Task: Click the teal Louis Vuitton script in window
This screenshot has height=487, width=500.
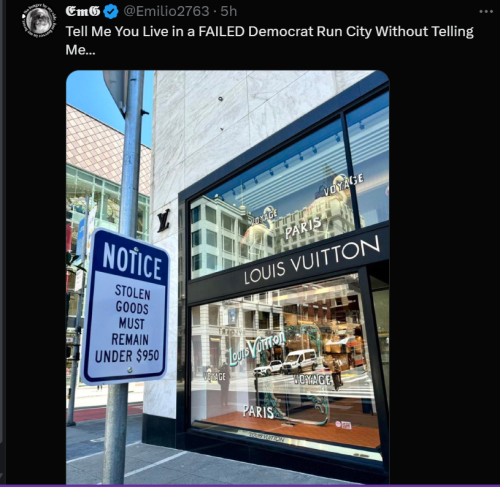Action: point(257,348)
